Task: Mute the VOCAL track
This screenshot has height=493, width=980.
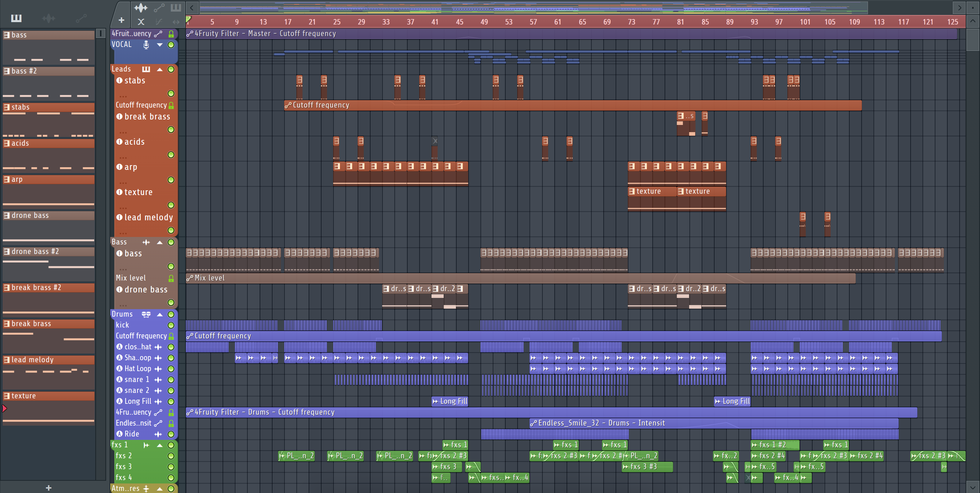Action: coord(171,45)
